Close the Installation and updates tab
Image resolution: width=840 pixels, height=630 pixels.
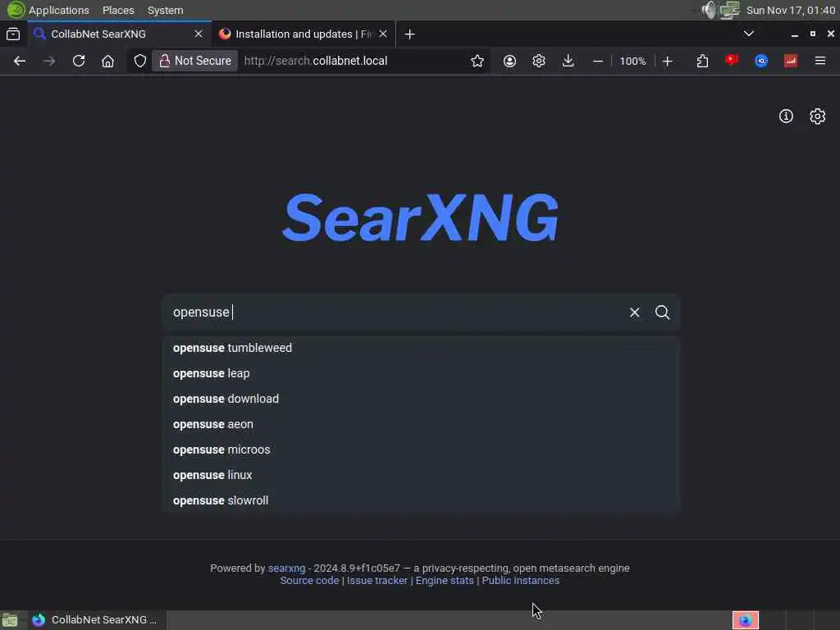383,34
